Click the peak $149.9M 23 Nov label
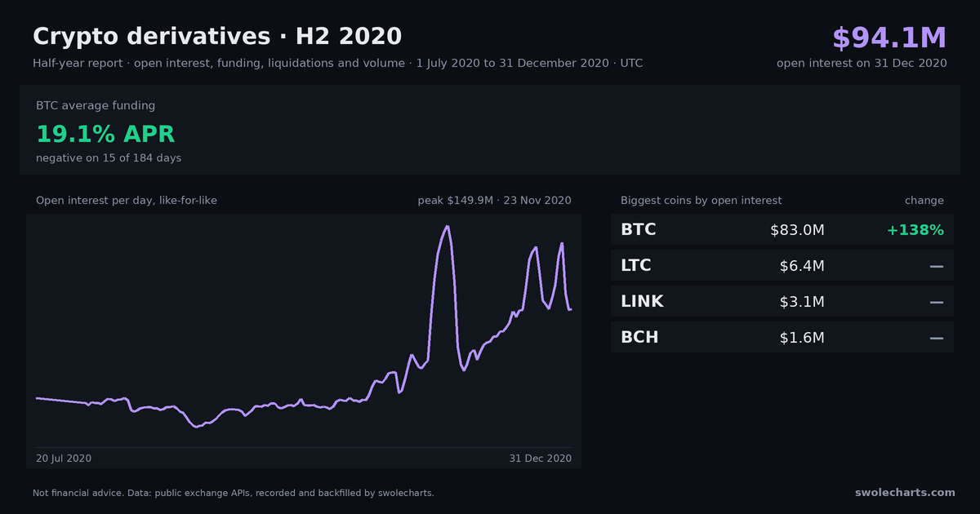Image resolution: width=980 pixels, height=514 pixels. pos(494,200)
